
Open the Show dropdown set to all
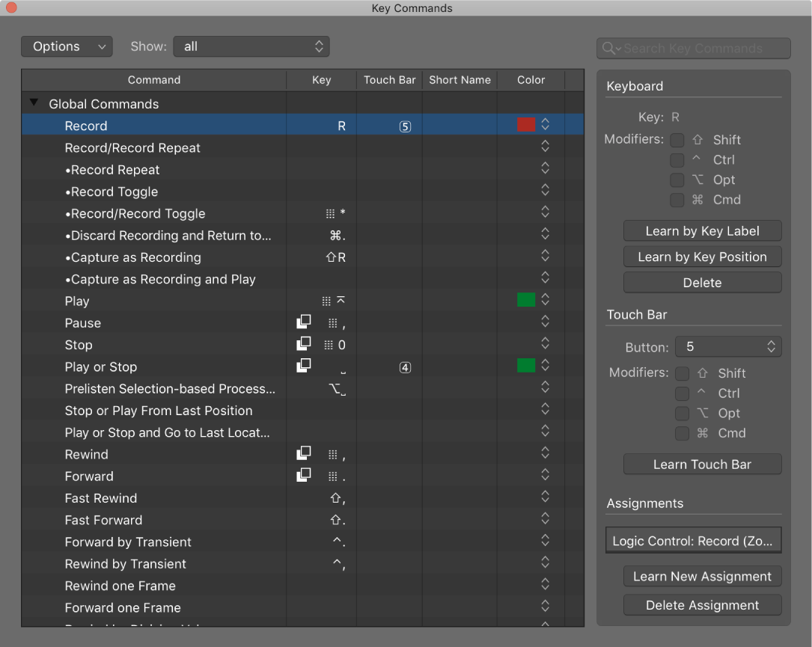(x=251, y=46)
